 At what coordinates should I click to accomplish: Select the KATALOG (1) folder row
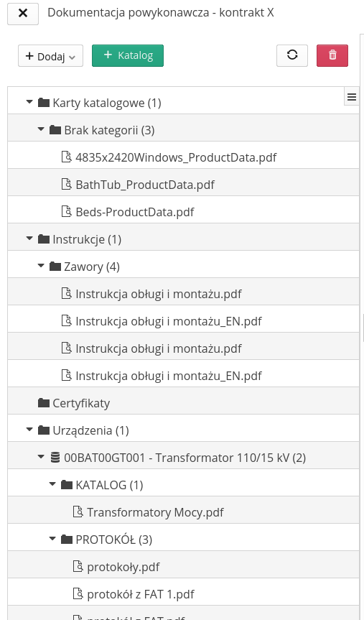[183, 485]
